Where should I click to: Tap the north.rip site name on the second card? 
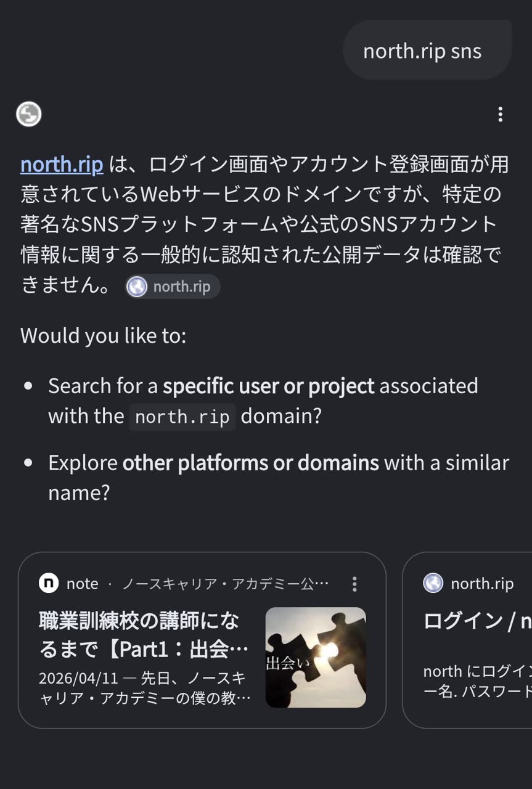482,584
